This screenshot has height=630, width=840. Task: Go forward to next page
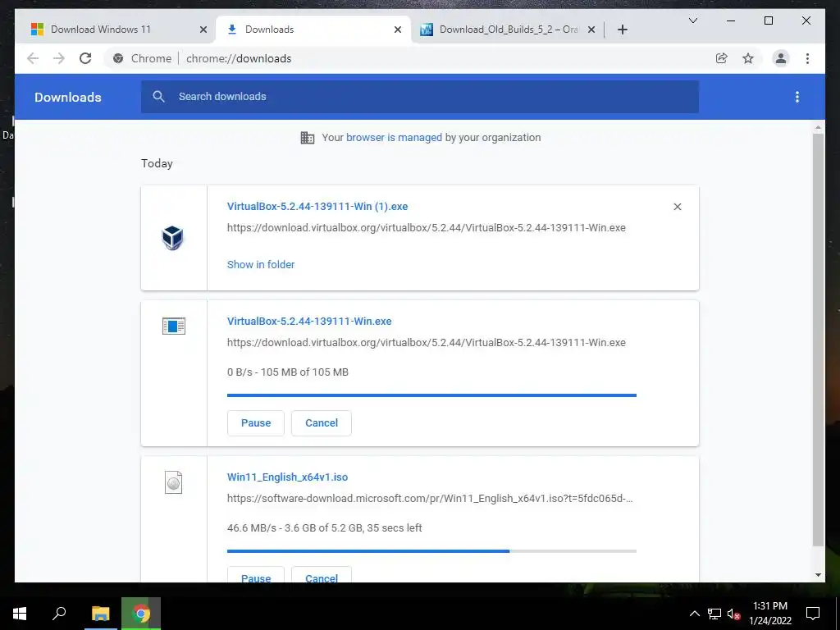pyautogui.click(x=59, y=58)
